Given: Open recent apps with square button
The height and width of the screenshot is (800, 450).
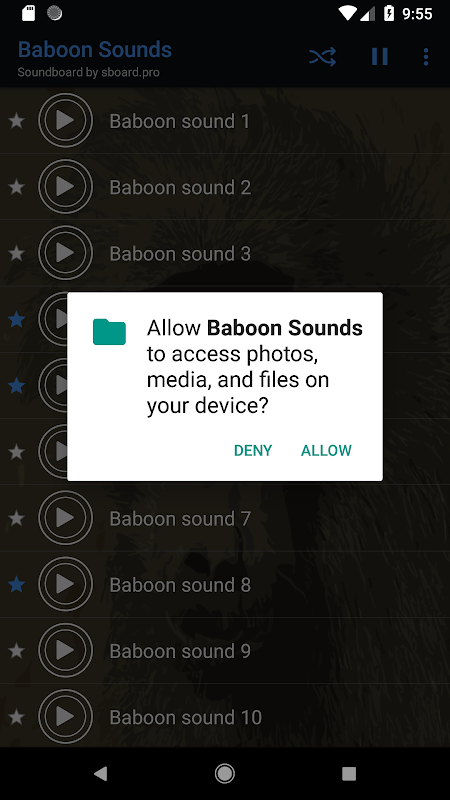Looking at the screenshot, I should click(349, 774).
